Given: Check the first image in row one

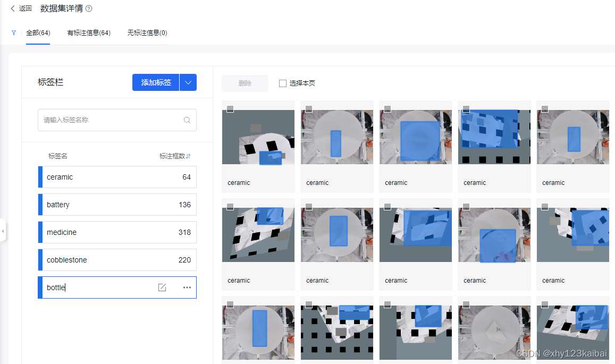Looking at the screenshot, I should (x=230, y=109).
